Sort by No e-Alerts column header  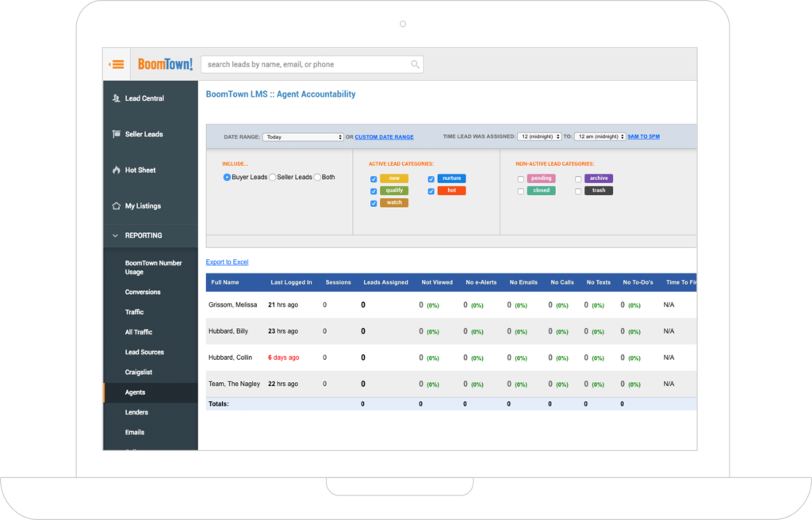click(x=481, y=282)
